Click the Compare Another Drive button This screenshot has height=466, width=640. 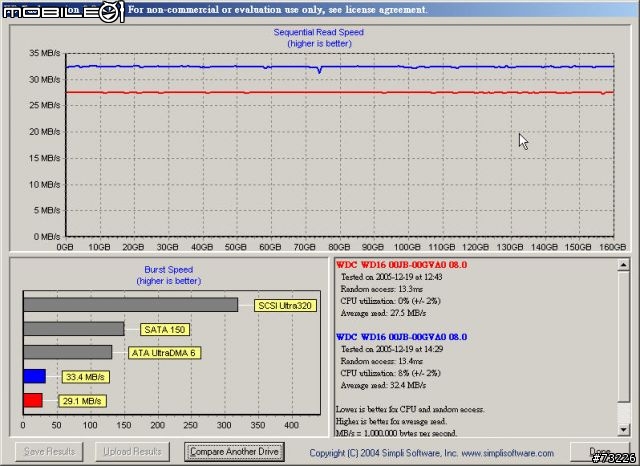pyautogui.click(x=234, y=452)
